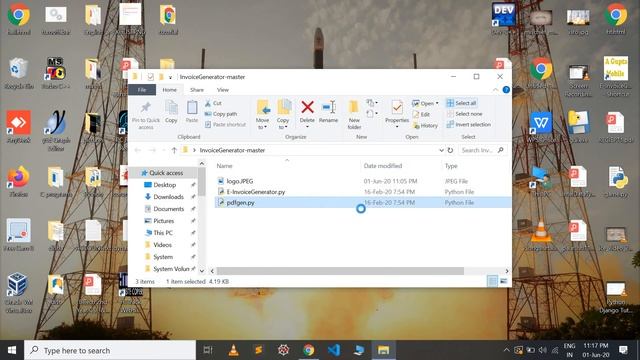Image resolution: width=640 pixels, height=360 pixels.
Task: Click the Cut scissors option
Action: point(213,103)
